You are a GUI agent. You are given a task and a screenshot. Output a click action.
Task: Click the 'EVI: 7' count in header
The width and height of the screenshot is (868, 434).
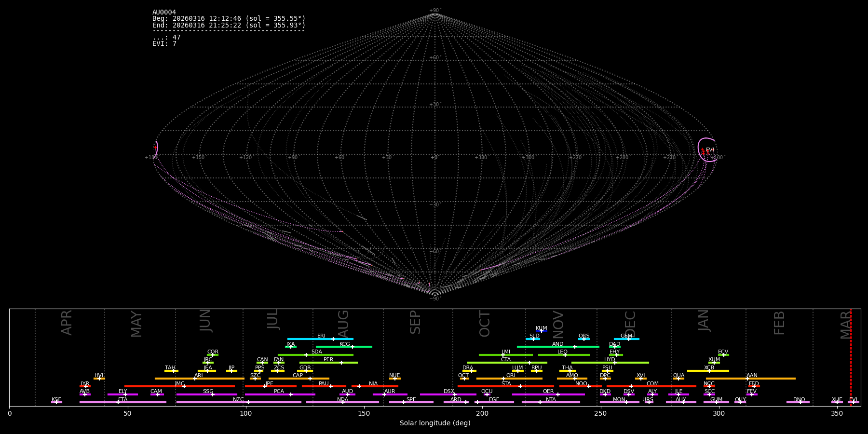(164, 44)
